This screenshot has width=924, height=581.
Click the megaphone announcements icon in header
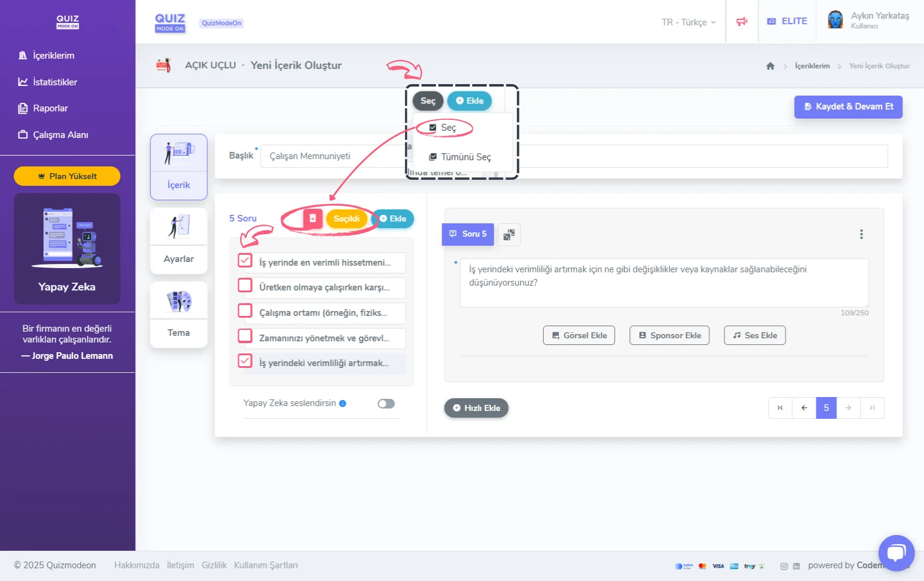(741, 22)
